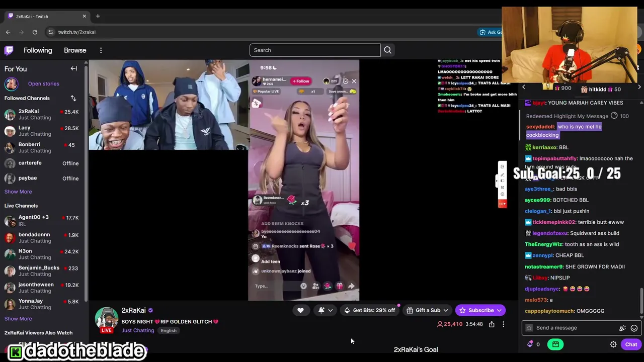This screenshot has width=644, height=362.
Task: Sort followed channels with arrows icon
Action: (73, 98)
